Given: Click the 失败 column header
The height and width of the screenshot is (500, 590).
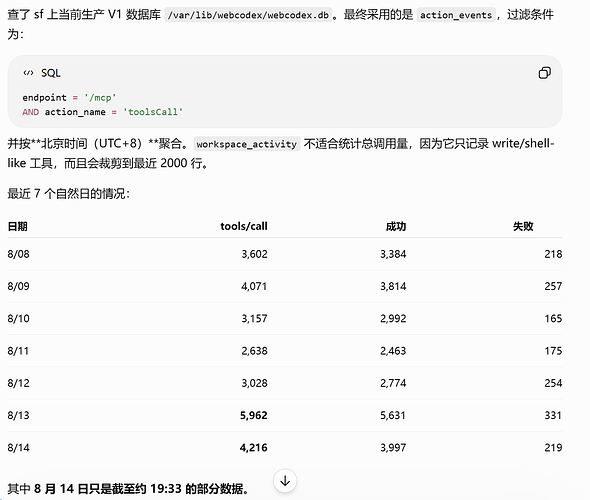Looking at the screenshot, I should [523, 226].
